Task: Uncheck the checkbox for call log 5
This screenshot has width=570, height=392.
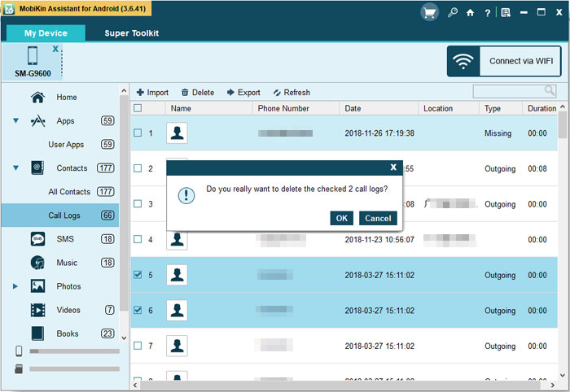Action: point(138,275)
